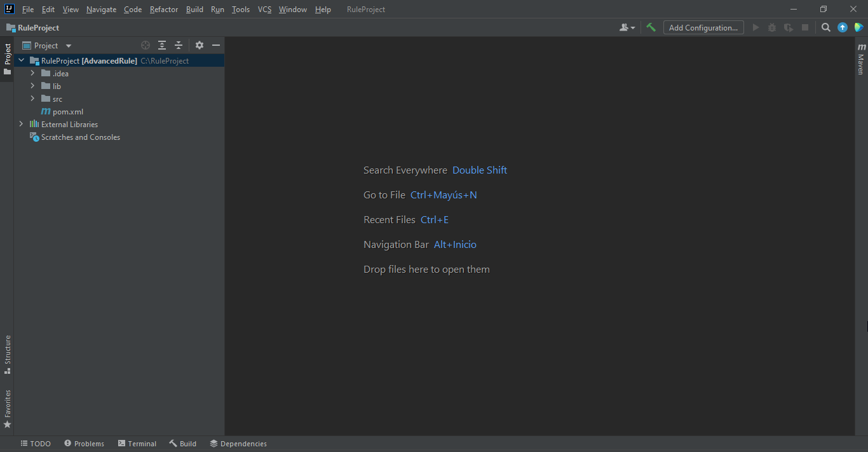
Task: Select pom.xml file in tree
Action: [x=67, y=111]
